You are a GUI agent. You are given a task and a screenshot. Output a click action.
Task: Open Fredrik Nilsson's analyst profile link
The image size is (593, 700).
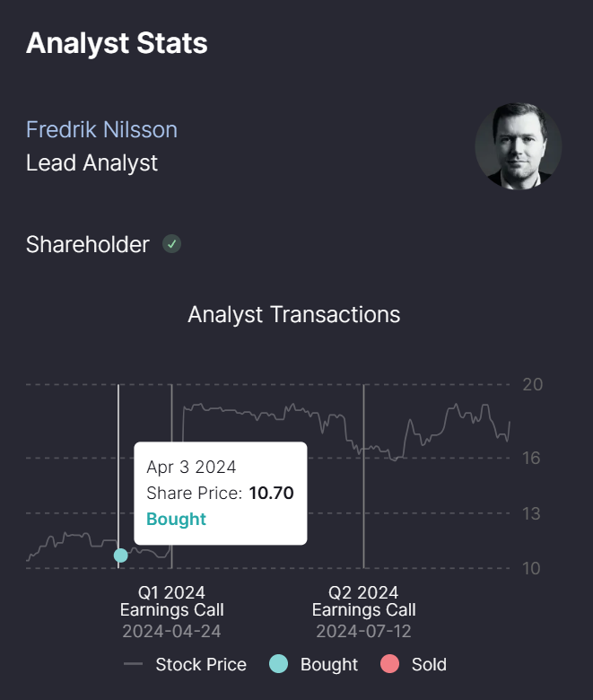coord(101,130)
